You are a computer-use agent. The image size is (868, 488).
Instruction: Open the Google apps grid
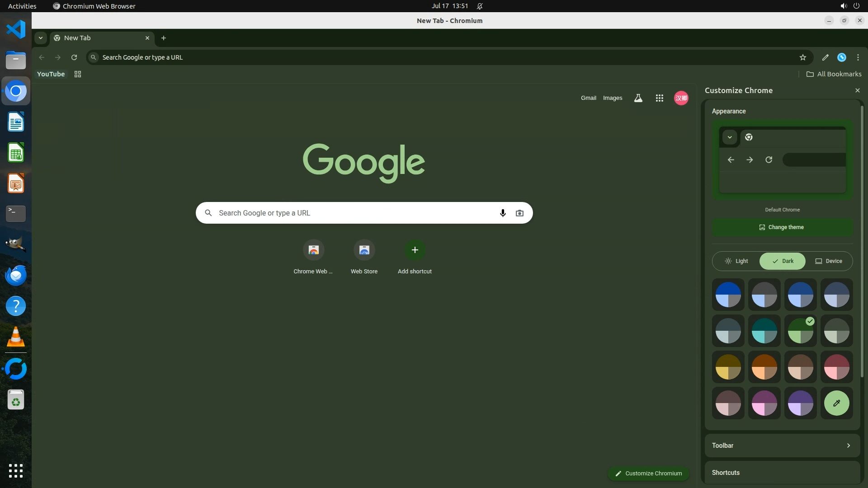[x=659, y=98]
